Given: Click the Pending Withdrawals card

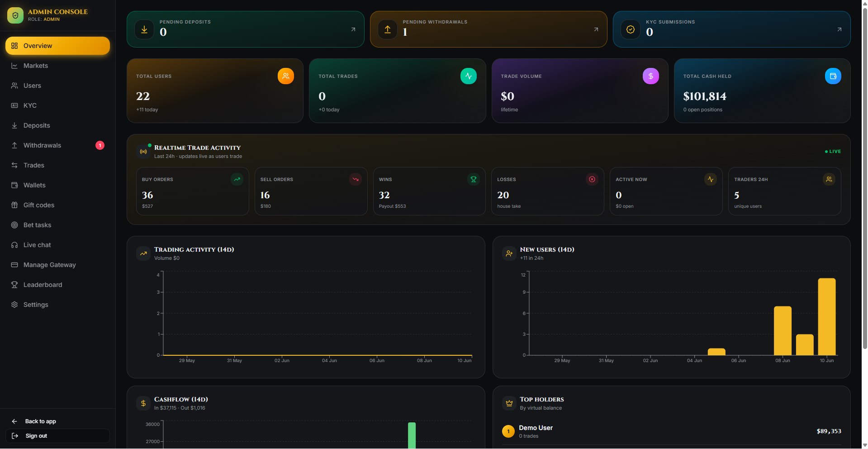Looking at the screenshot, I should tap(489, 29).
